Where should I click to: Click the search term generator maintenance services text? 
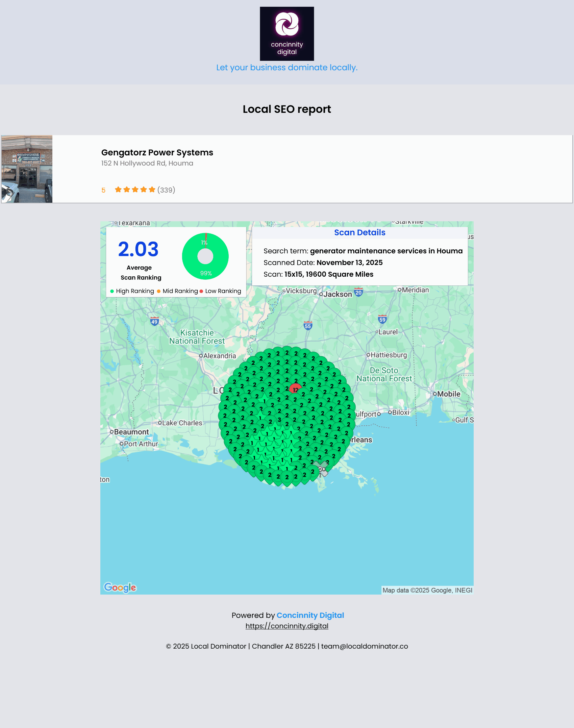(386, 251)
